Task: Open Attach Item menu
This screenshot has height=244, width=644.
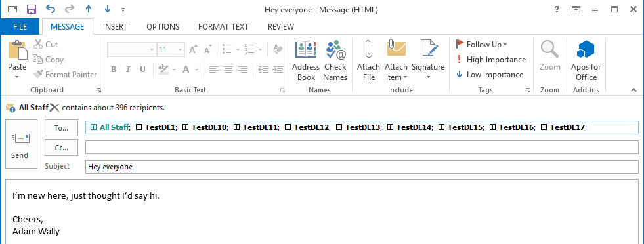Action: click(x=396, y=61)
